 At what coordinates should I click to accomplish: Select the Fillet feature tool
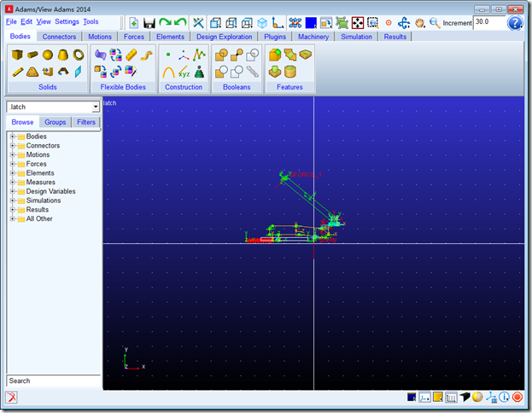tap(275, 55)
